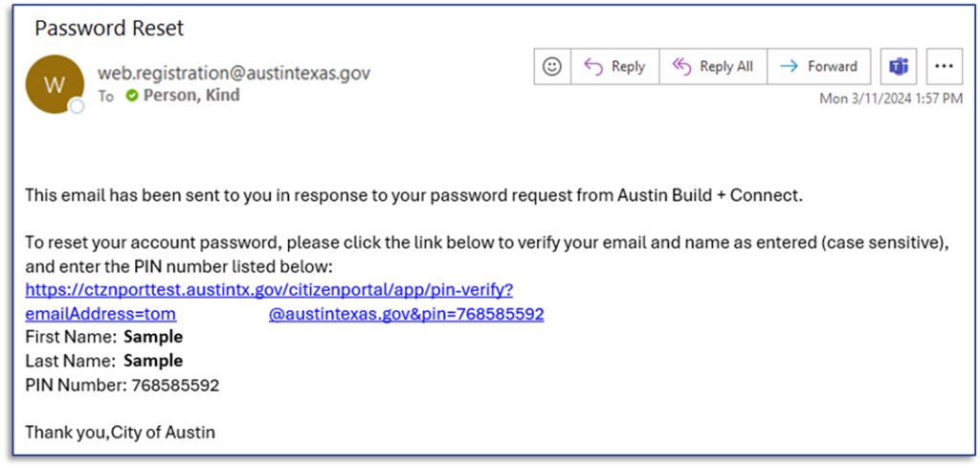Click the recipient name Person, Kind
Viewport: 980px width, 468px height.
[191, 96]
